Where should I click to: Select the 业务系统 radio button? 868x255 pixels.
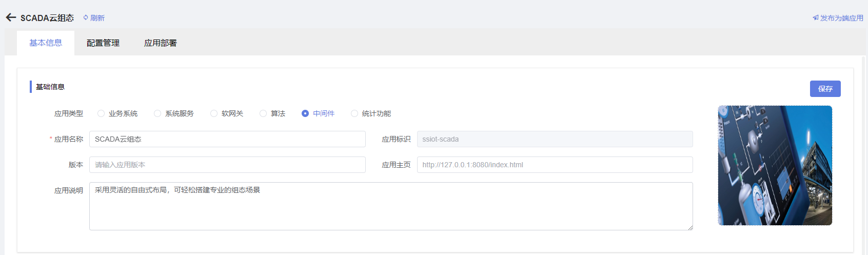101,113
